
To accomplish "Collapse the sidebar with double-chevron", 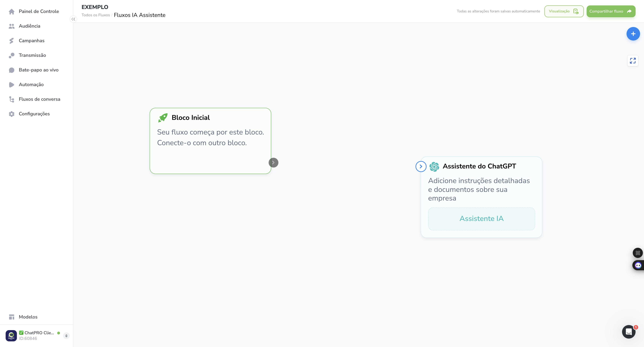I will 73,19.
